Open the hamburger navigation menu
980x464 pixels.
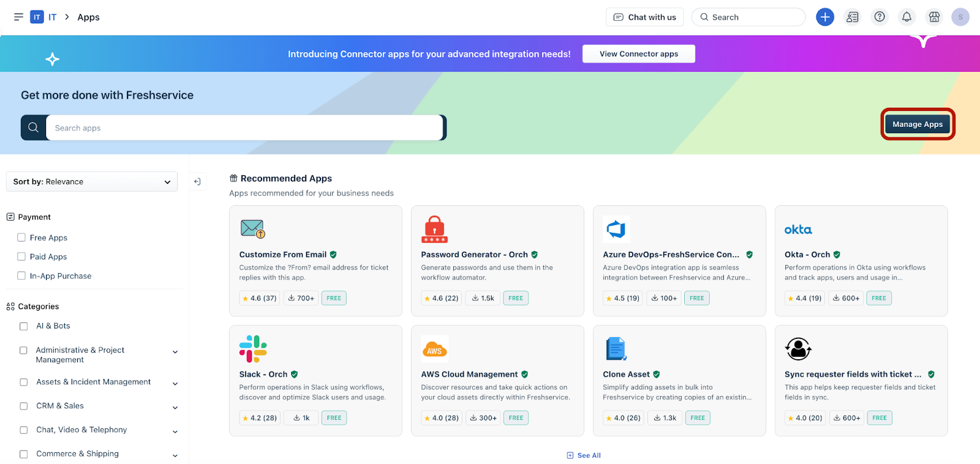point(18,17)
